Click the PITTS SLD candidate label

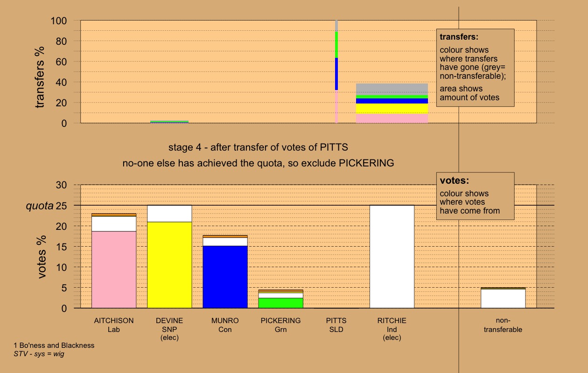coord(336,325)
